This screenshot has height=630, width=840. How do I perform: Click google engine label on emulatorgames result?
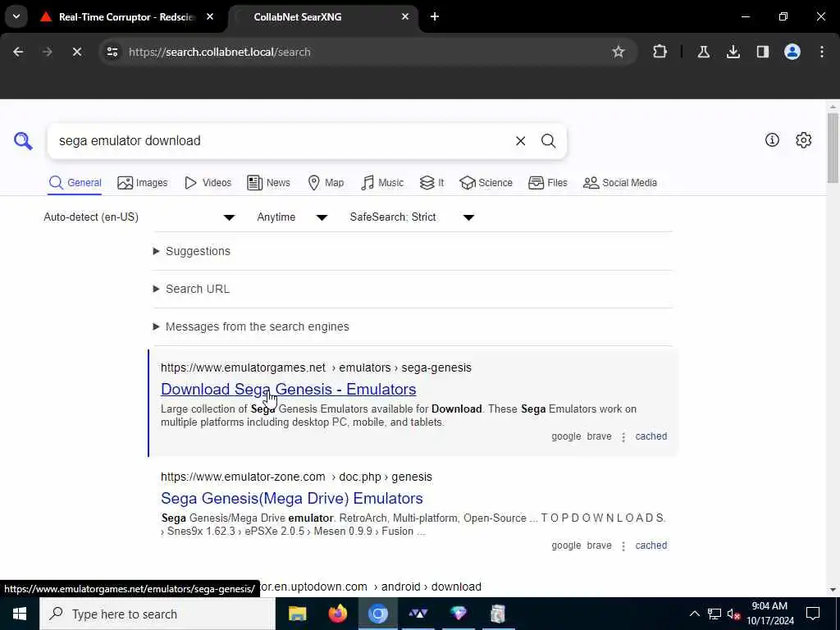(x=566, y=436)
